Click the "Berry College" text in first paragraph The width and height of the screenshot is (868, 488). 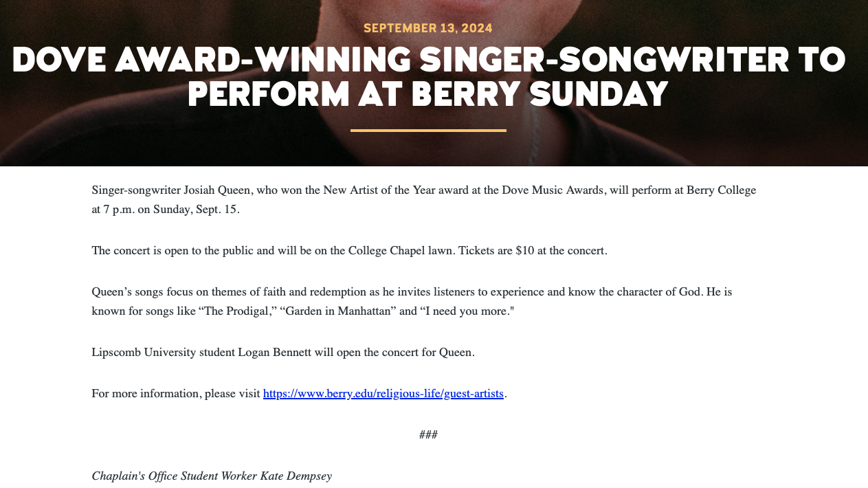point(721,190)
